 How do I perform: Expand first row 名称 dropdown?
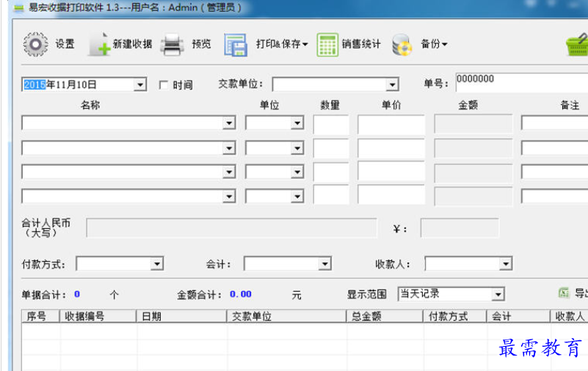tap(229, 122)
